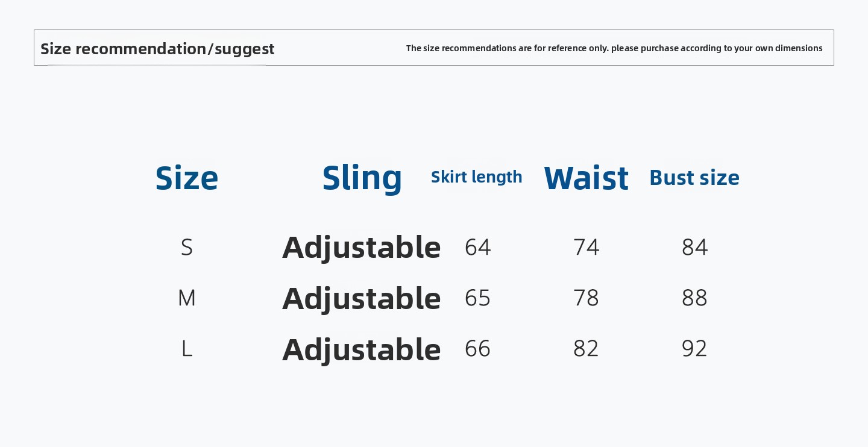Screen dimensions: 868x447
Task: Click Adjustable in the L row
Action: [362, 350]
